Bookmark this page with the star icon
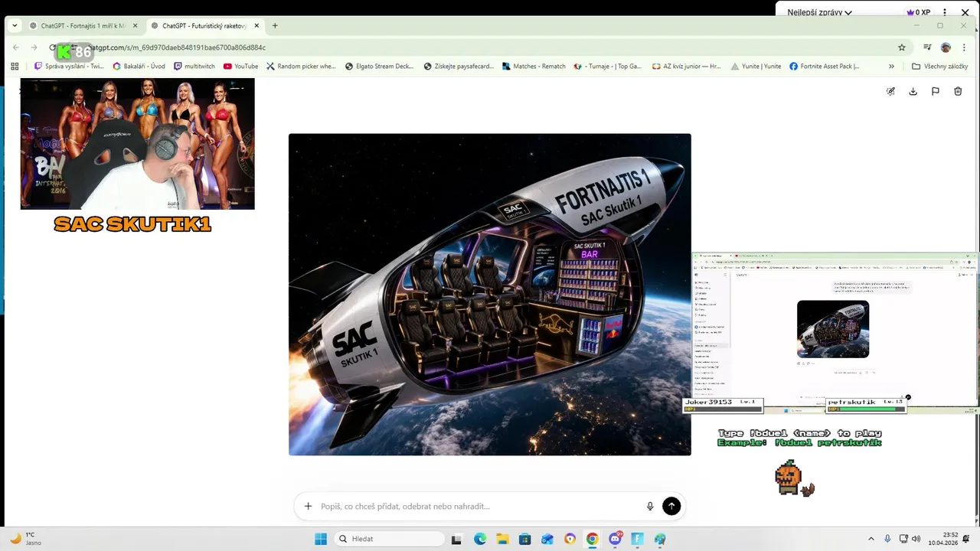This screenshot has width=980, height=551. point(902,47)
